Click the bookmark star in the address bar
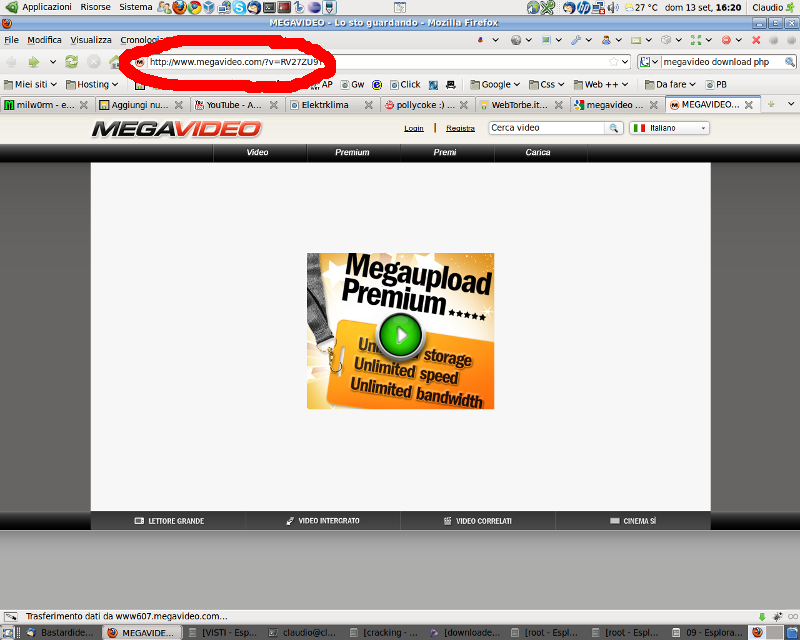 (613, 62)
